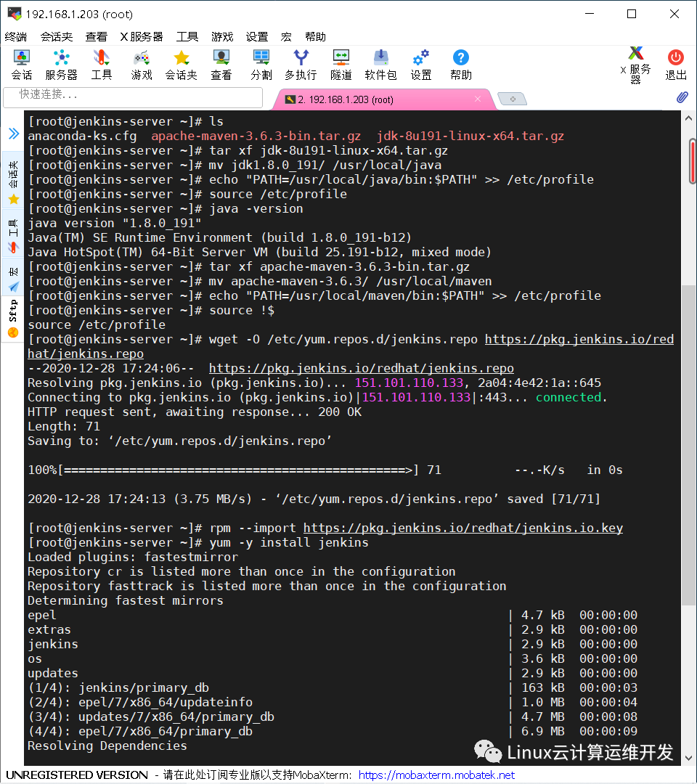Click 'Resolving Dependencies' line

[107, 746]
